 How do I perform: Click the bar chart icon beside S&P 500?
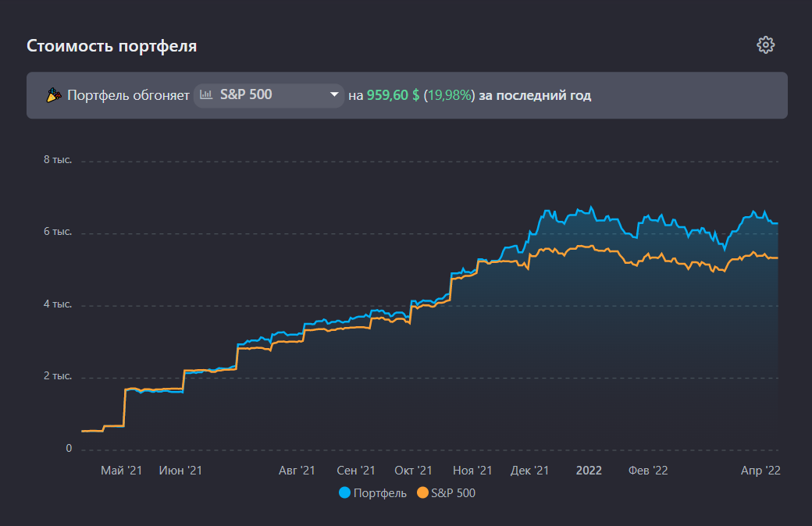tap(207, 95)
